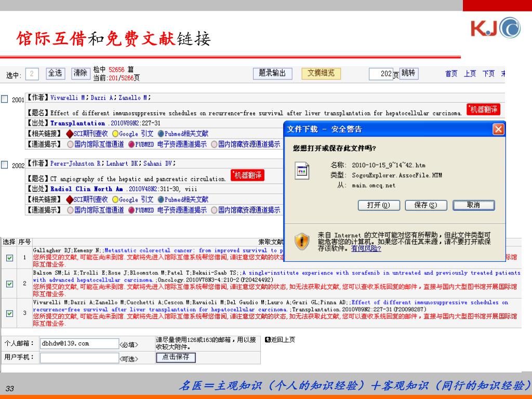
Task: Select 国内馆藏资源通道揭示 radio for record 2002
Action: 214,210
